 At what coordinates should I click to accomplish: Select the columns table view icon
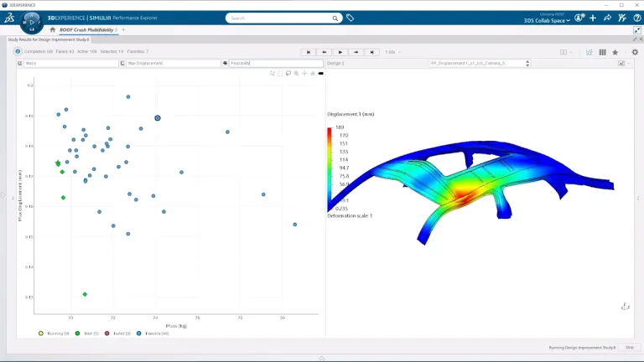[603, 52]
